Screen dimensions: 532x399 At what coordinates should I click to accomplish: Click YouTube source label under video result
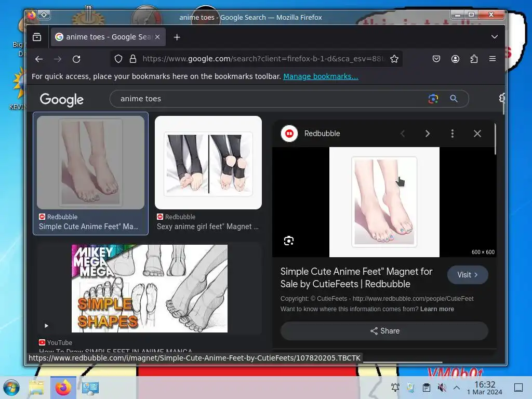[x=56, y=343]
